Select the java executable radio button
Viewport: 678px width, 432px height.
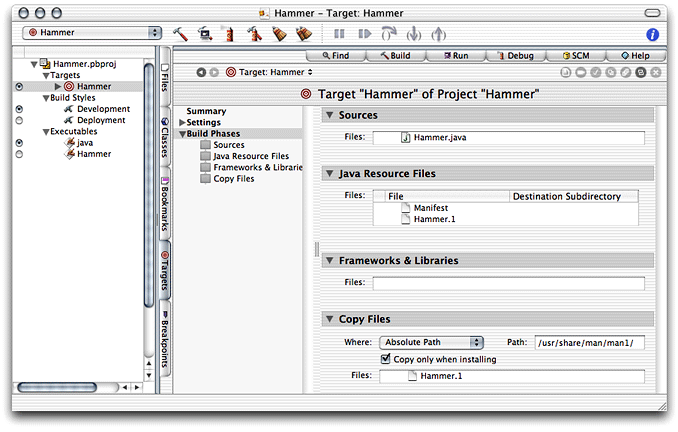coord(19,143)
